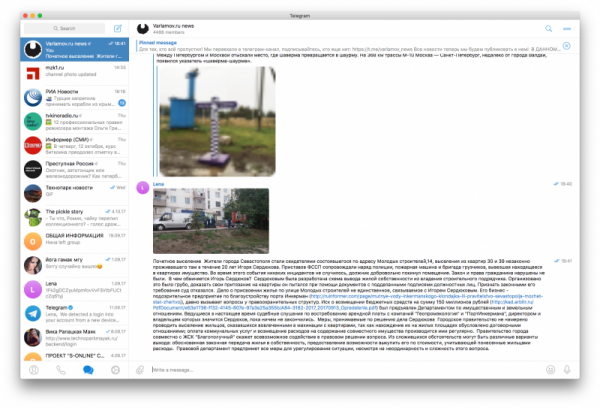600x408 pixels.
Task: Open the ruinformer.com link in message
Action: [426, 296]
